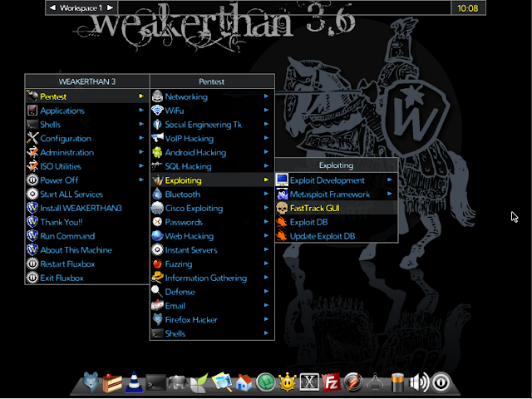The image size is (532, 399).
Task: Open VLC media player from the dock
Action: click(x=133, y=383)
